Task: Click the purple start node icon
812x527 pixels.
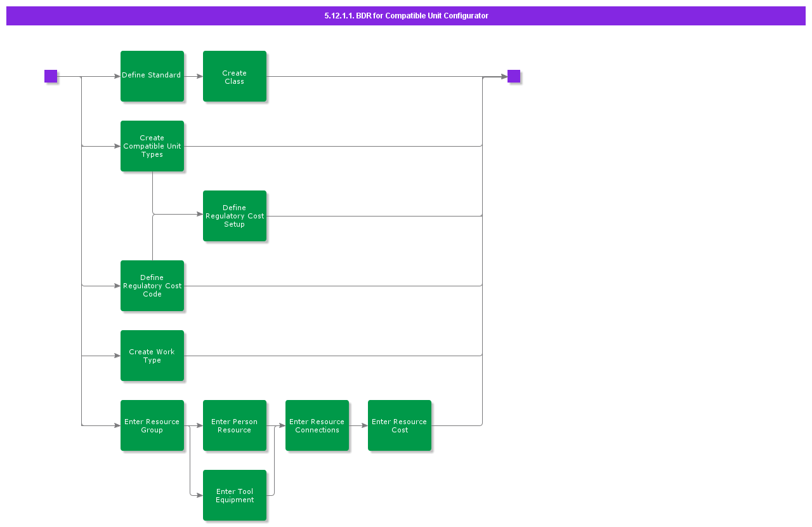Action: 50,76
